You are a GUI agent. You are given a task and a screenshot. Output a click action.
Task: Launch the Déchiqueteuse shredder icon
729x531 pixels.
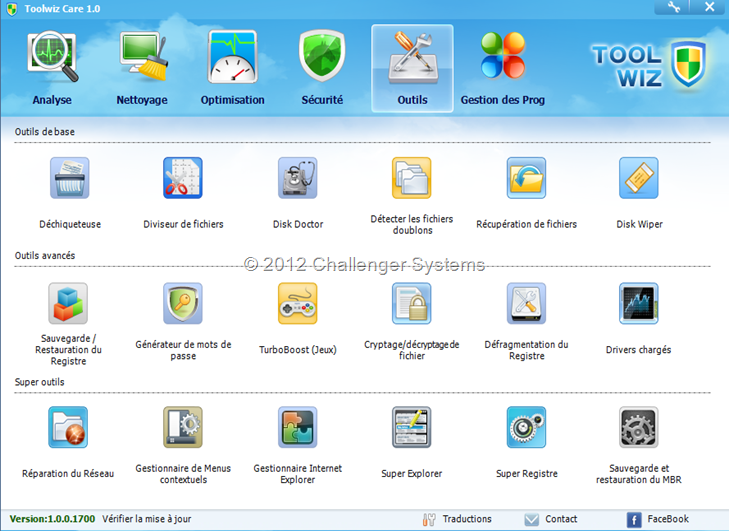coord(70,178)
